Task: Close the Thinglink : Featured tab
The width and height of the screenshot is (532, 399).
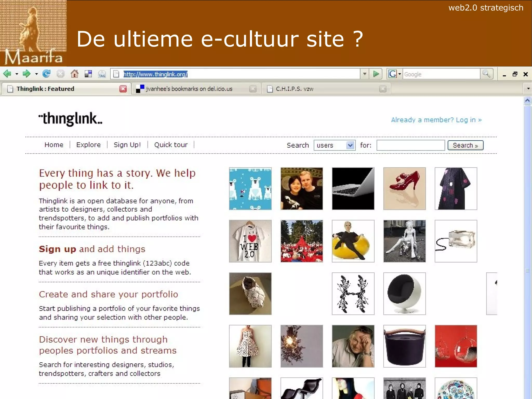Action: coord(123,89)
